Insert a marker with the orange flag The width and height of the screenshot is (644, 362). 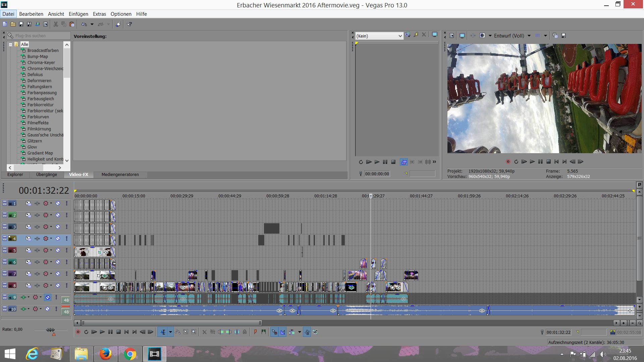[x=255, y=332]
